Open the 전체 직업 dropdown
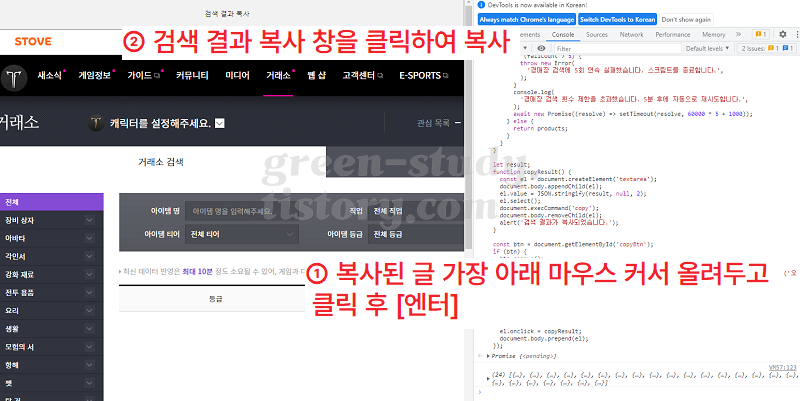800x401 pixels. (416, 211)
